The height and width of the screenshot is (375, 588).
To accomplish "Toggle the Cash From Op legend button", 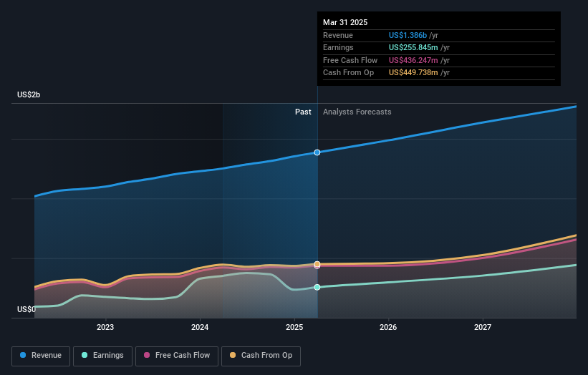I will pos(261,356).
